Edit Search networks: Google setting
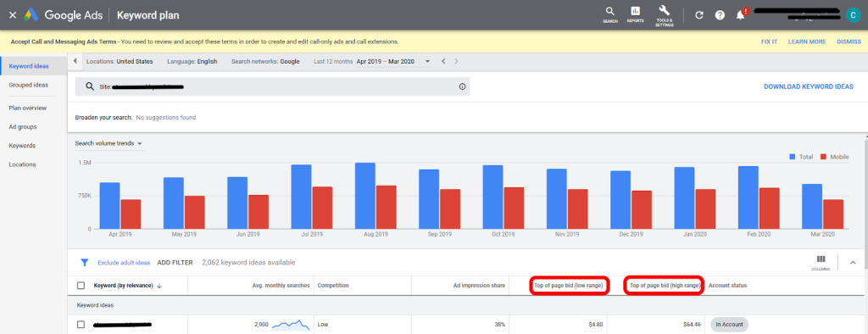The height and width of the screenshot is (334, 868). pos(265,62)
